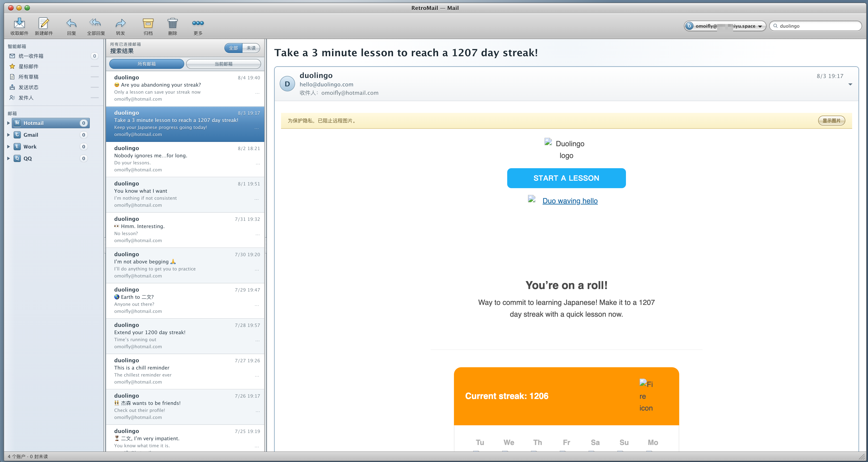Viewport: 868px width, 462px height.
Task: Open email 'This is a chill reminder'
Action: (x=185, y=371)
